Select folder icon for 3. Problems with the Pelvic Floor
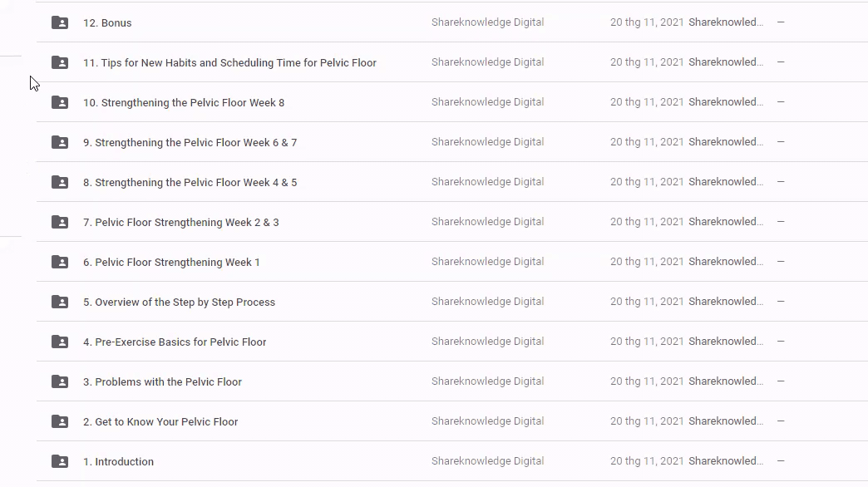Viewport: 868px width, 487px height. tap(60, 381)
